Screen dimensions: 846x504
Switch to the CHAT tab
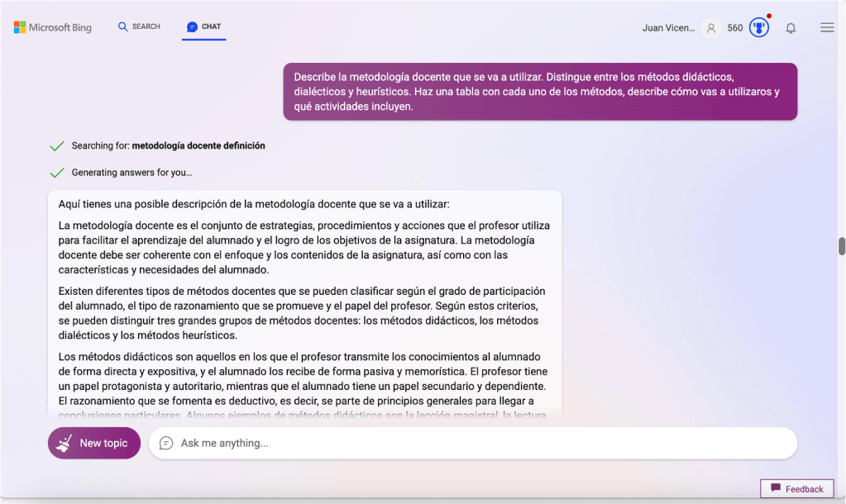click(x=204, y=27)
